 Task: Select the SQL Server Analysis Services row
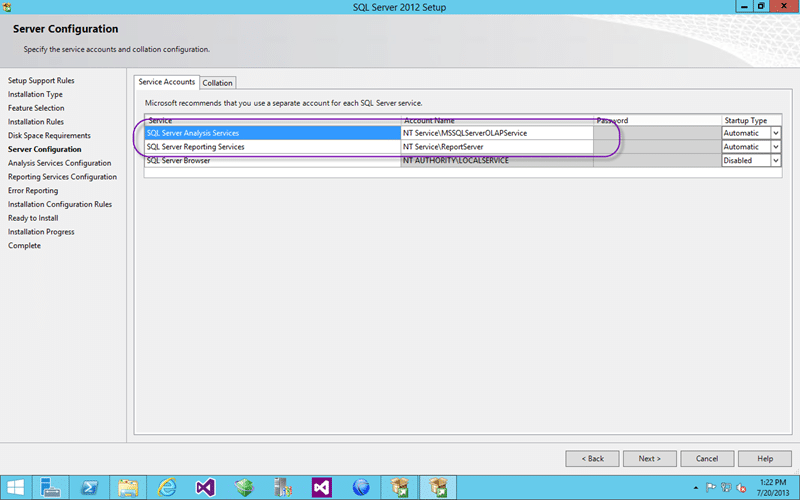(272, 133)
